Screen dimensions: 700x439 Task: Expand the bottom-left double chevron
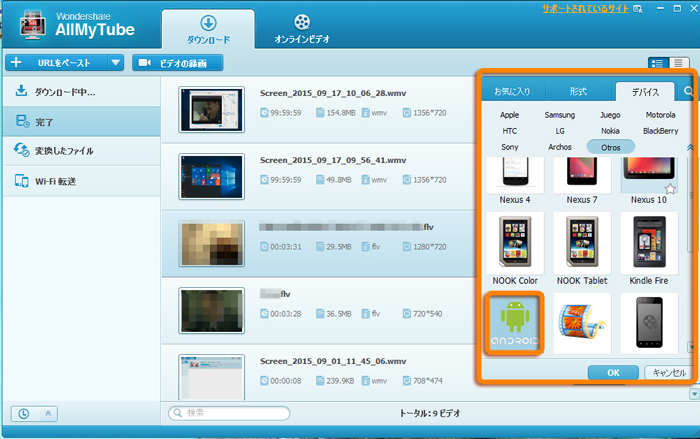[x=48, y=414]
